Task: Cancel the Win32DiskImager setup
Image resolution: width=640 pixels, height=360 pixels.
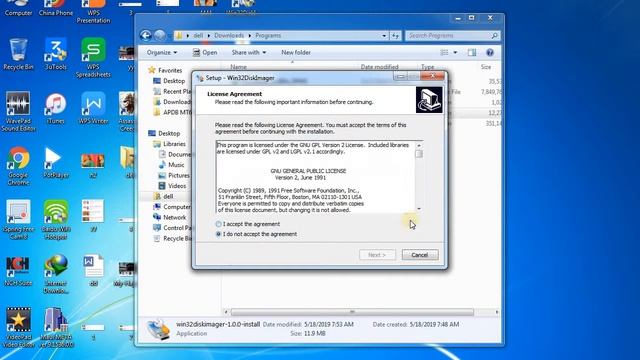Action: [x=420, y=255]
